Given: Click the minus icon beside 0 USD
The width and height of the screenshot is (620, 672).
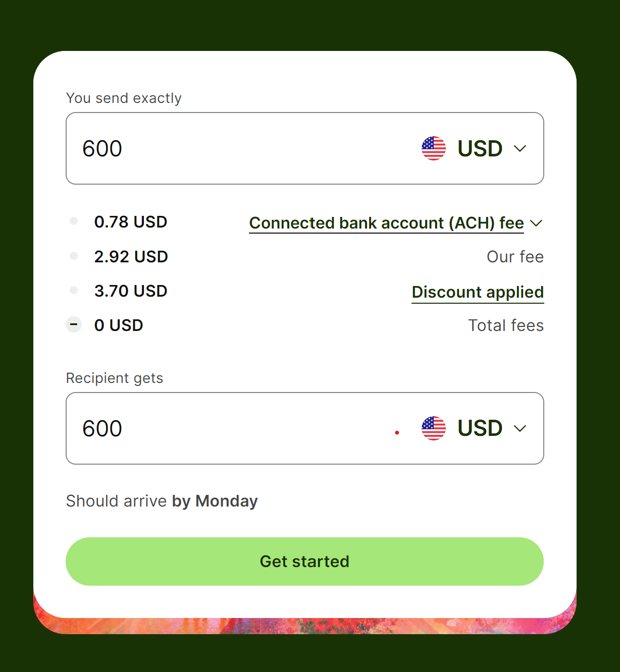Looking at the screenshot, I should (x=74, y=324).
